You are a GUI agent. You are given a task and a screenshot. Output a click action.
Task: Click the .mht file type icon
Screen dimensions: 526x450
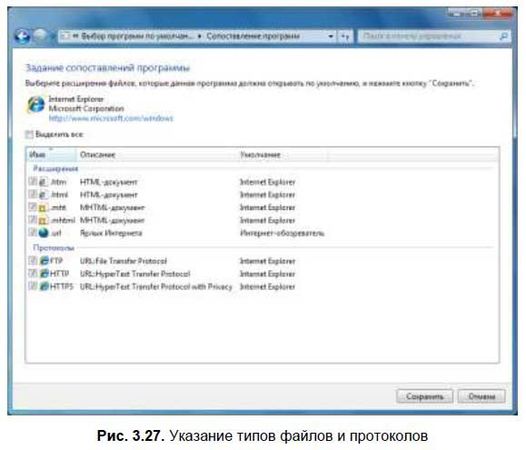[43, 208]
